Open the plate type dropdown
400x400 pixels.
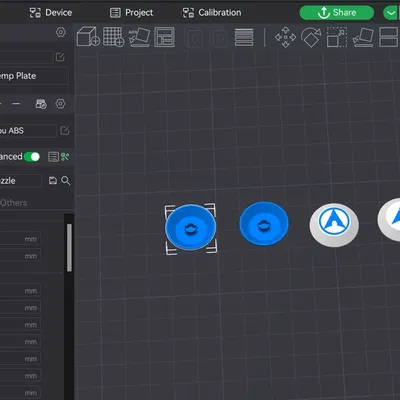coord(34,76)
